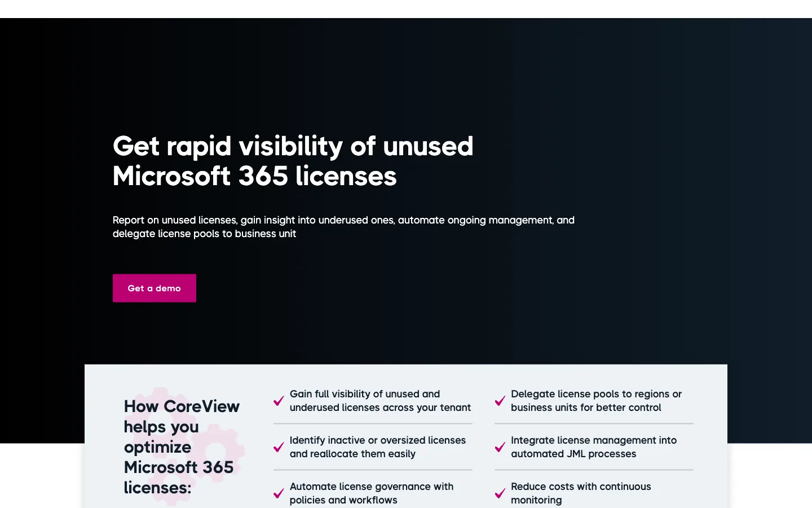Click the How CoreView helps you optimize heading
812x508 pixels.
[x=182, y=446]
